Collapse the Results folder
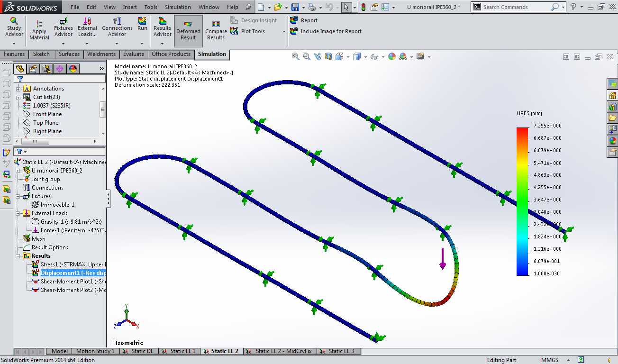The width and height of the screenshot is (618, 364). [18, 256]
